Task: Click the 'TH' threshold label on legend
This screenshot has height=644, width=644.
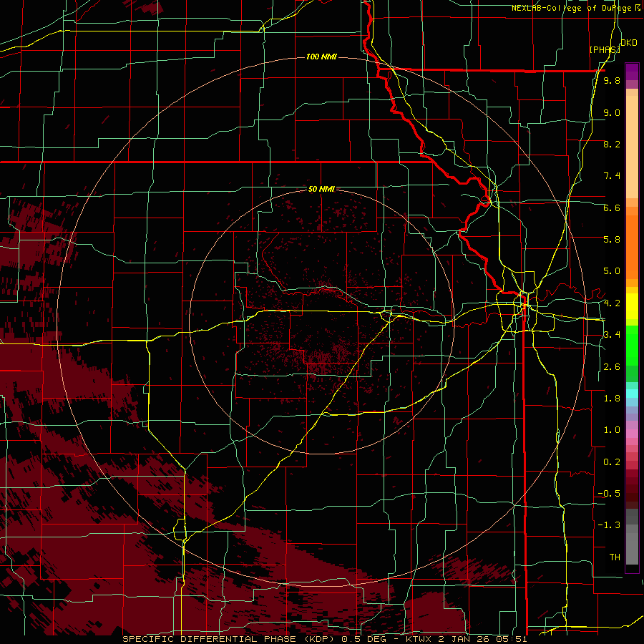Action: click(615, 557)
